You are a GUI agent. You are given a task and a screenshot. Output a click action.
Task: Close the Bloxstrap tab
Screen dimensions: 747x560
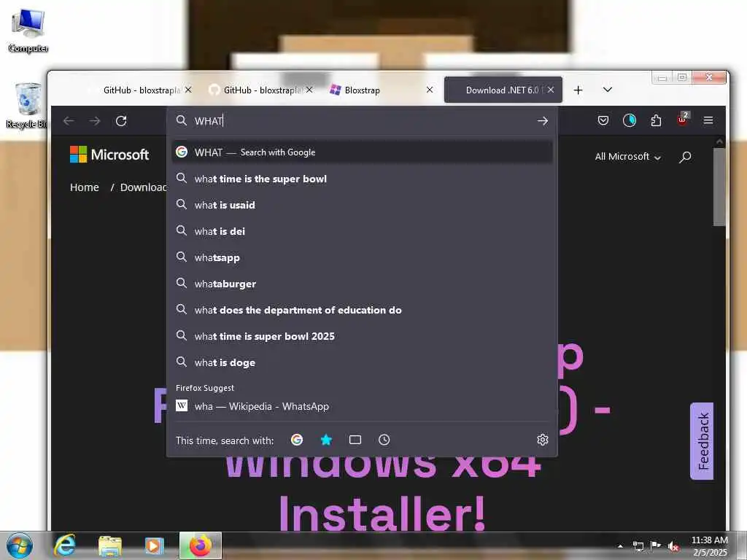430,90
